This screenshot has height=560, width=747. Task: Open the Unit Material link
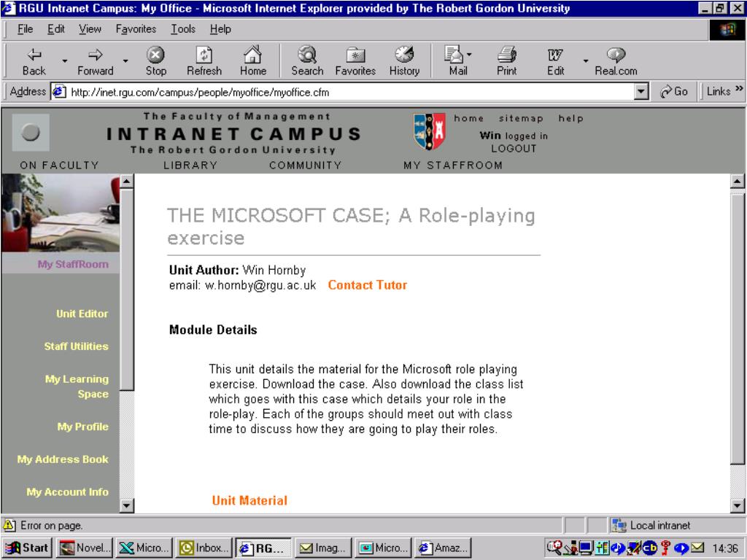pyautogui.click(x=249, y=500)
